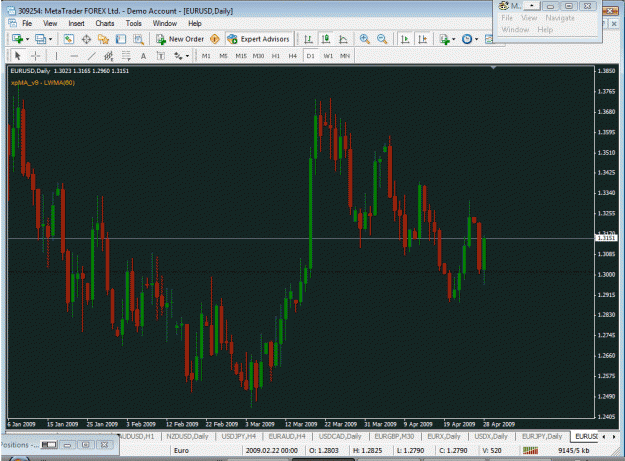Switch timeframe to M30
The height and width of the screenshot is (461, 625).
tap(258, 56)
